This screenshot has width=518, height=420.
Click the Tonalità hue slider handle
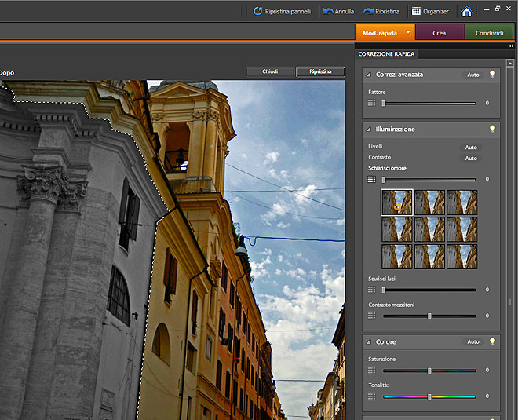pos(429,397)
